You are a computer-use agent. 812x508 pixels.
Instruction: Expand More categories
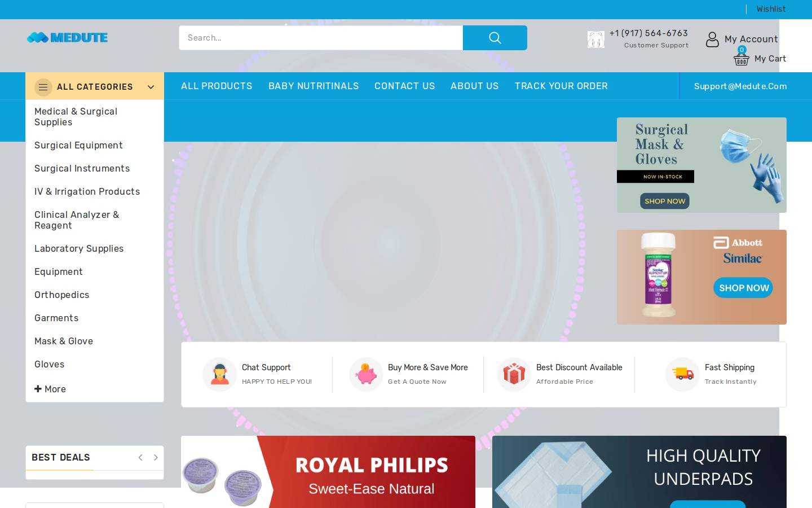tap(50, 389)
